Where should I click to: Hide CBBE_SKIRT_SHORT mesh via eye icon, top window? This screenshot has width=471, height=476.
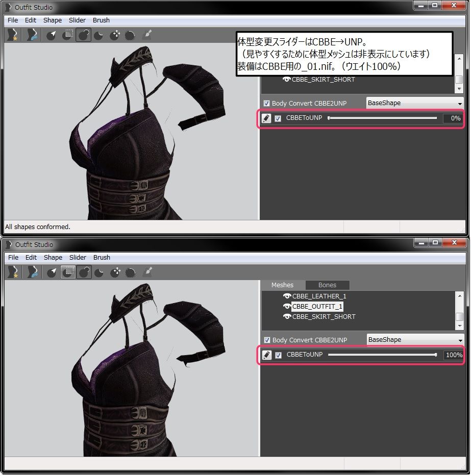click(x=286, y=80)
